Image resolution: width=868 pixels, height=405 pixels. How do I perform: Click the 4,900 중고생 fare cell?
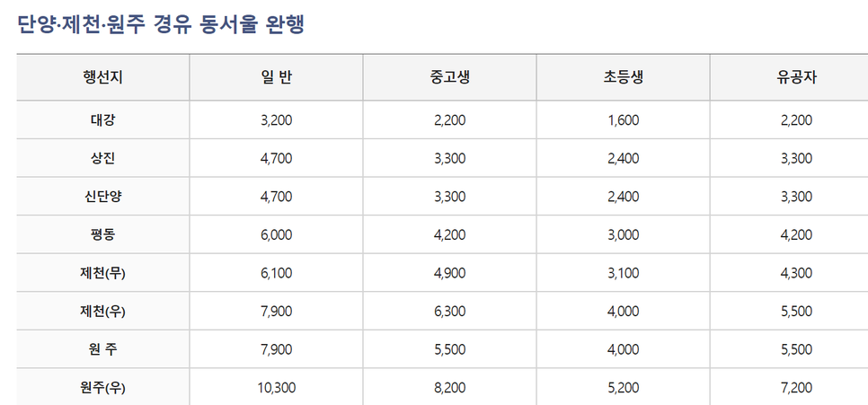coord(449,273)
